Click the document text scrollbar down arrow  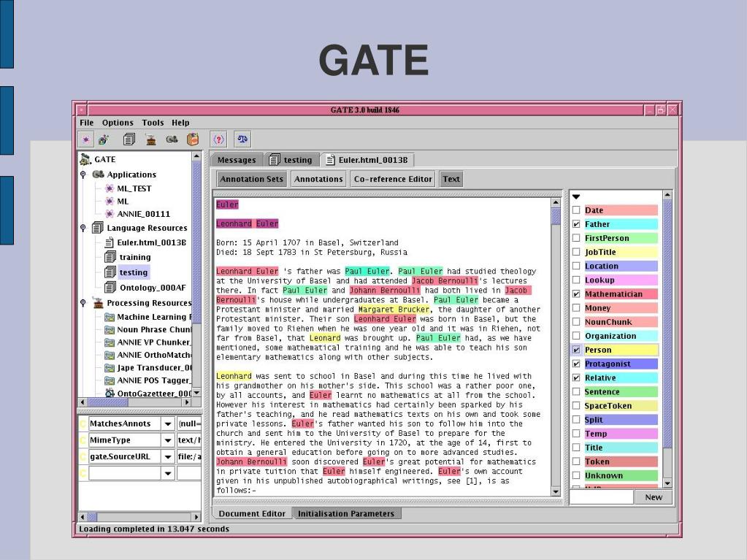click(x=556, y=491)
